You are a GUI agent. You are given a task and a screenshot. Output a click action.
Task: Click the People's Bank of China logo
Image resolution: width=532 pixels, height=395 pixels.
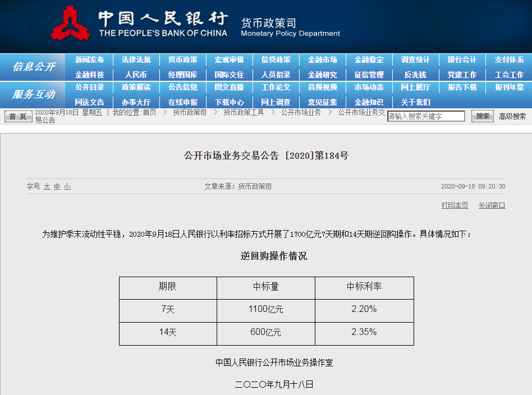[x=70, y=23]
